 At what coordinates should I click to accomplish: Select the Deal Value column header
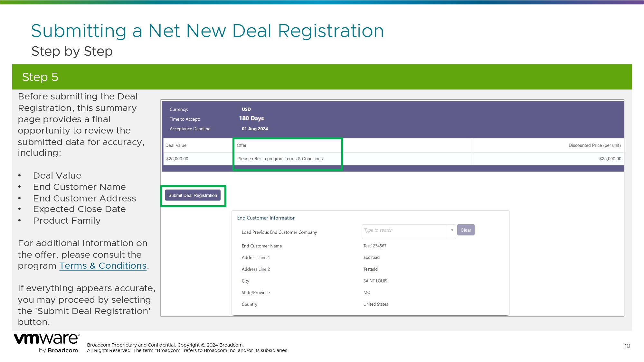[176, 145]
